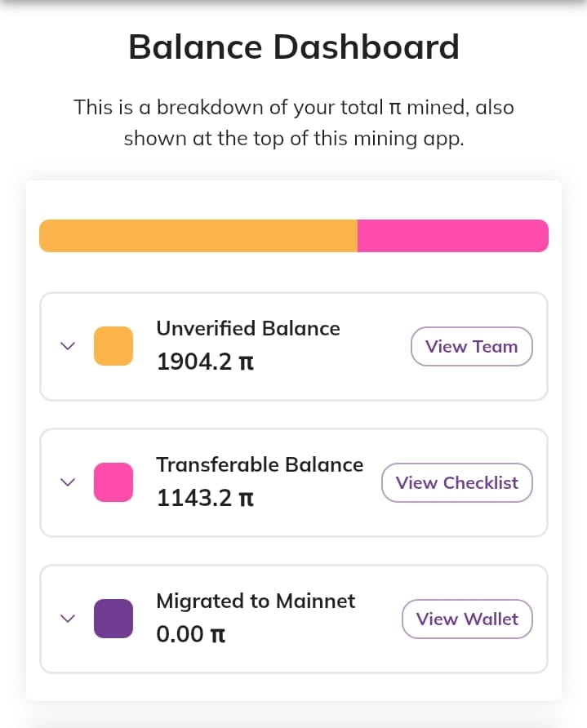Click the pink Transferable Balance square icon
The height and width of the screenshot is (728, 587).
(x=113, y=482)
